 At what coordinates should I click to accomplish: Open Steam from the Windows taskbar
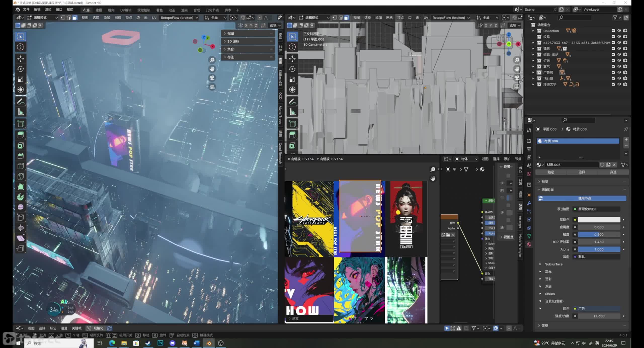click(x=148, y=343)
